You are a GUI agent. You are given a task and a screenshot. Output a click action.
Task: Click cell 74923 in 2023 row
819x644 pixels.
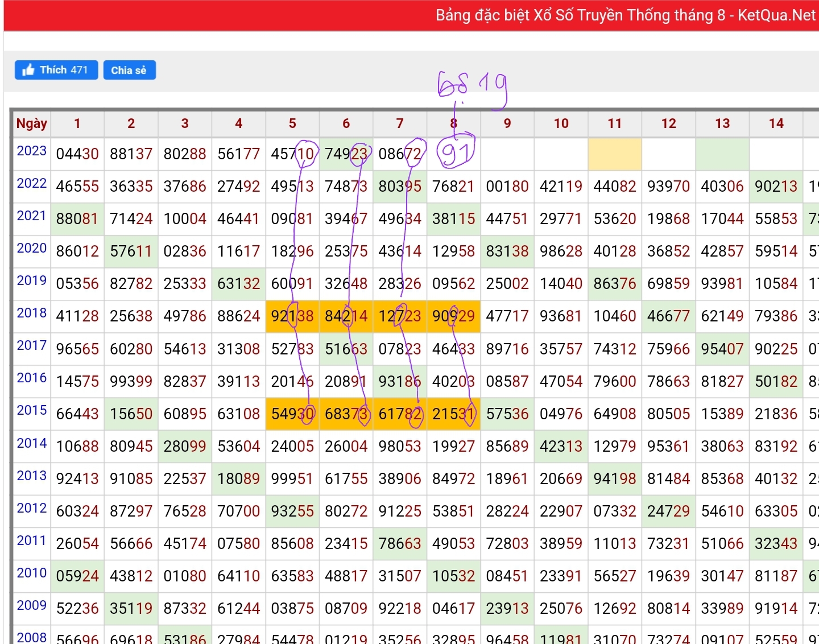coord(346,154)
